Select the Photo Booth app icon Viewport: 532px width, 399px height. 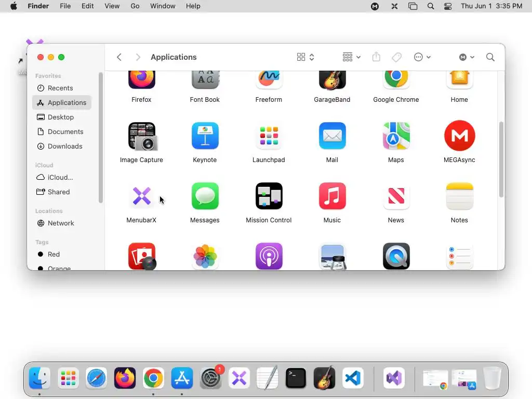pos(142,256)
